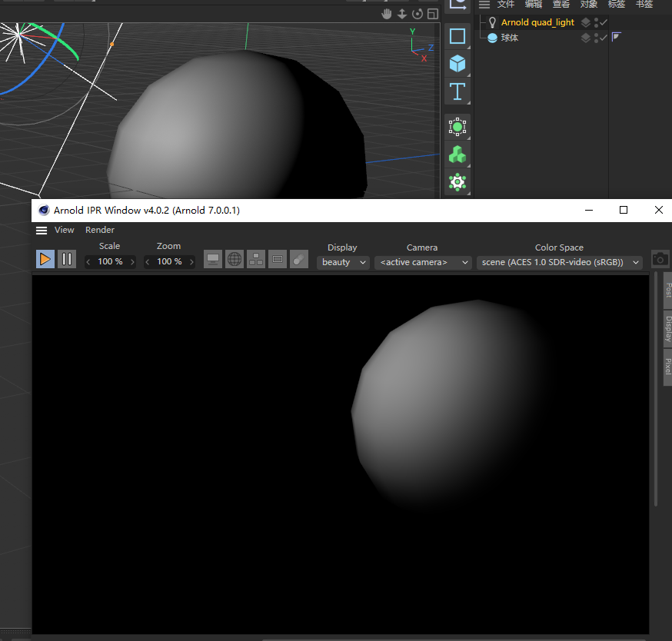Select the 球体 object in object manager
Screen dimensions: 672x641
pyautogui.click(x=510, y=38)
